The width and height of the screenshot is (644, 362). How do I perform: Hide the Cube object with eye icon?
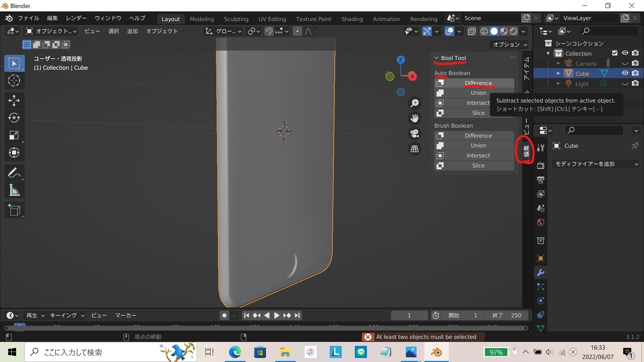pyautogui.click(x=625, y=73)
